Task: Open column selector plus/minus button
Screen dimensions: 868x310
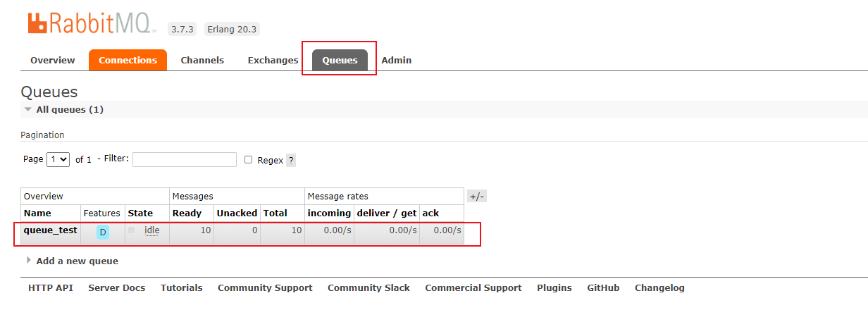Action: click(x=477, y=197)
